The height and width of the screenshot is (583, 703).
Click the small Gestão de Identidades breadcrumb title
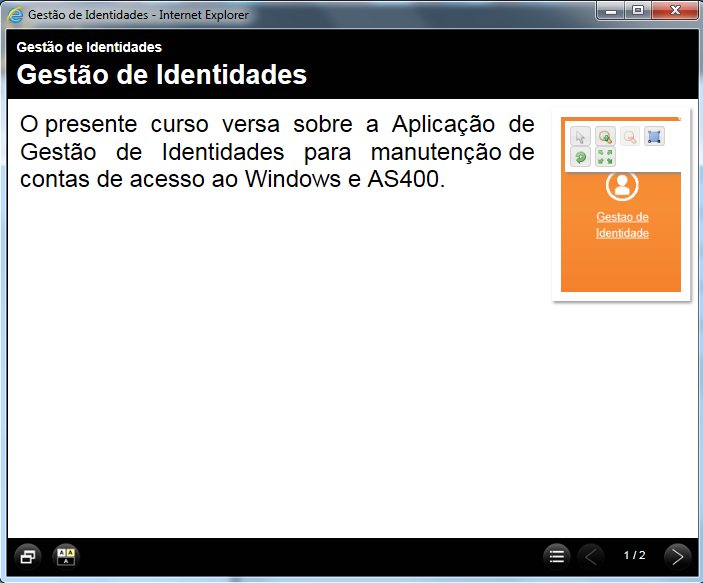89,47
